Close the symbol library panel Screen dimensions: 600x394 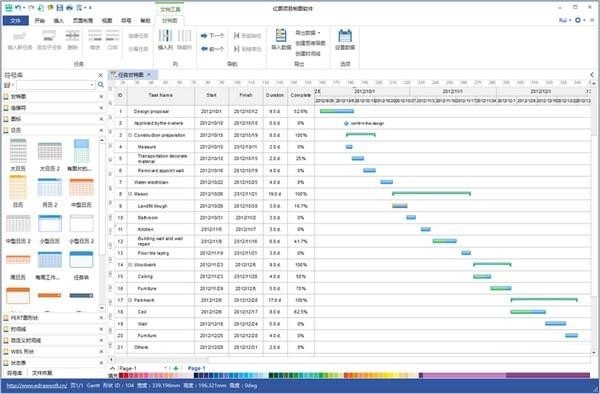coord(101,75)
